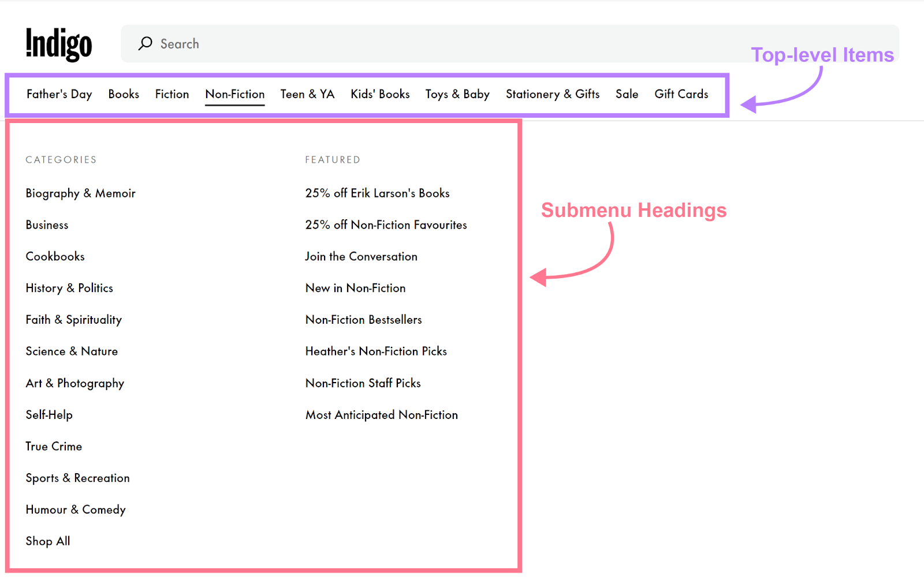Open Shop All under Categories
Screen dimensions: 924x584
(47, 541)
